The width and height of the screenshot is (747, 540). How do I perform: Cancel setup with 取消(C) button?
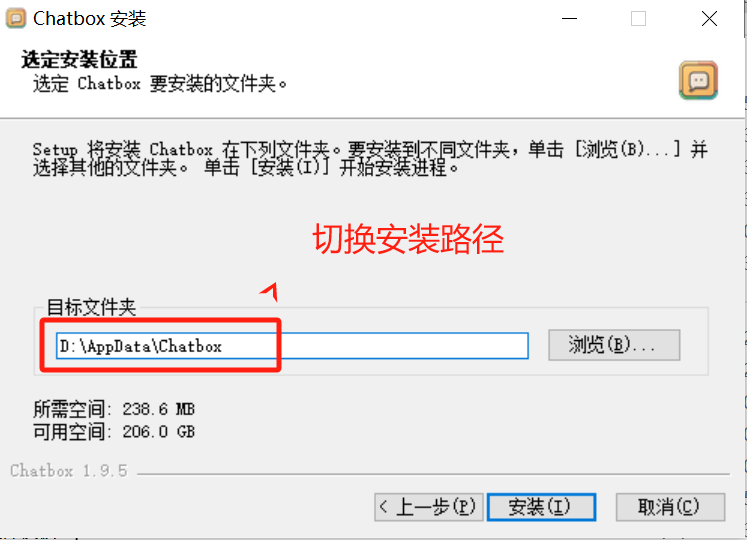(x=670, y=507)
